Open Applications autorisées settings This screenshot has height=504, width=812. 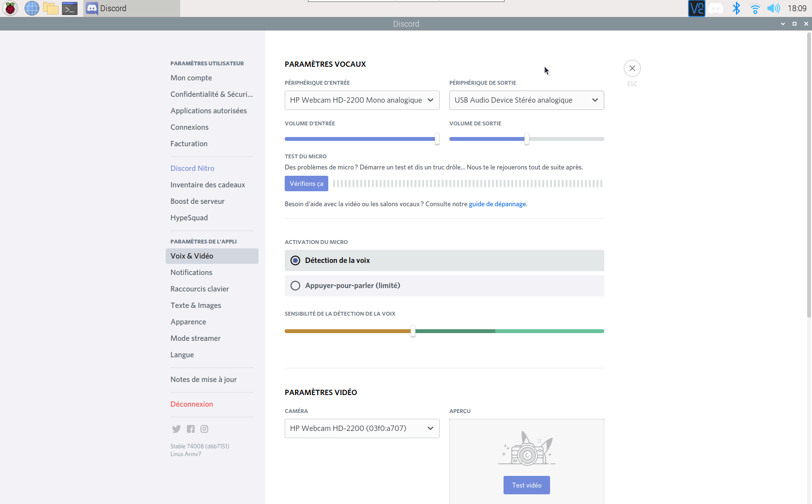(212, 111)
